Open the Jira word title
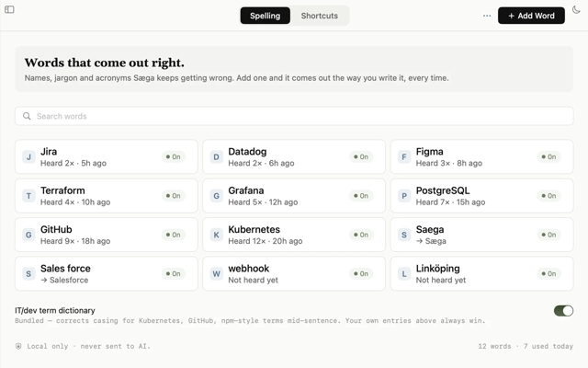 49,152
